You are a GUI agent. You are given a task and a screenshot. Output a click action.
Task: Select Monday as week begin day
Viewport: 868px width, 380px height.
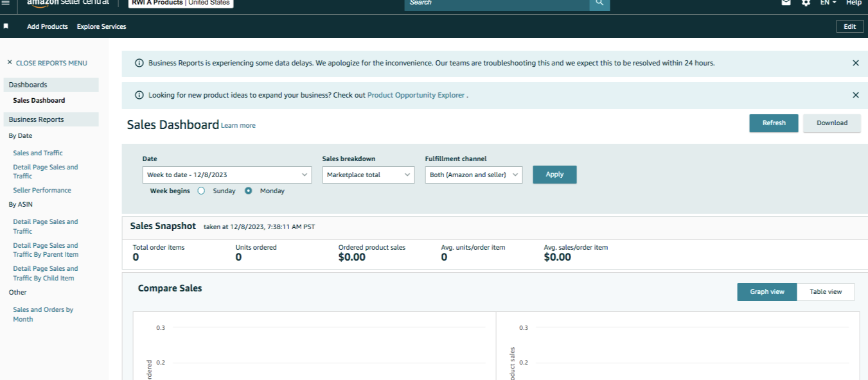click(248, 191)
